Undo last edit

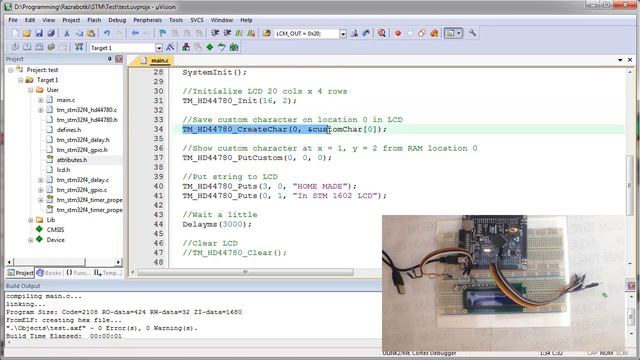point(107,33)
